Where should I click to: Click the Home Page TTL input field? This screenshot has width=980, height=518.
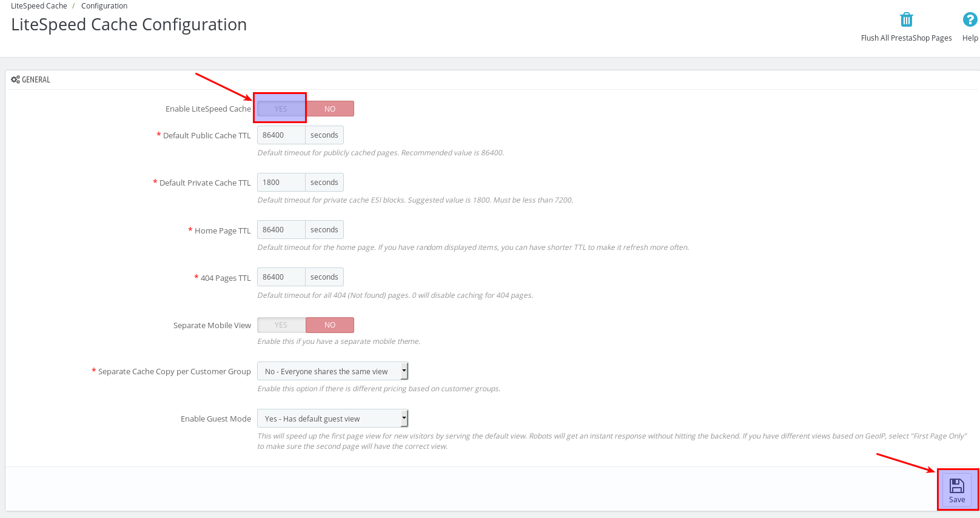pyautogui.click(x=281, y=230)
